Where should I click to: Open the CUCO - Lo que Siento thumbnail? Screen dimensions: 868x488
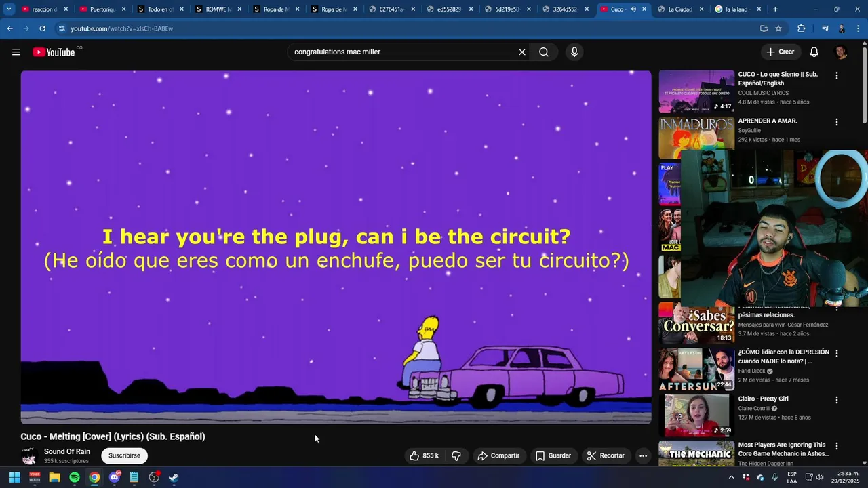[696, 91]
